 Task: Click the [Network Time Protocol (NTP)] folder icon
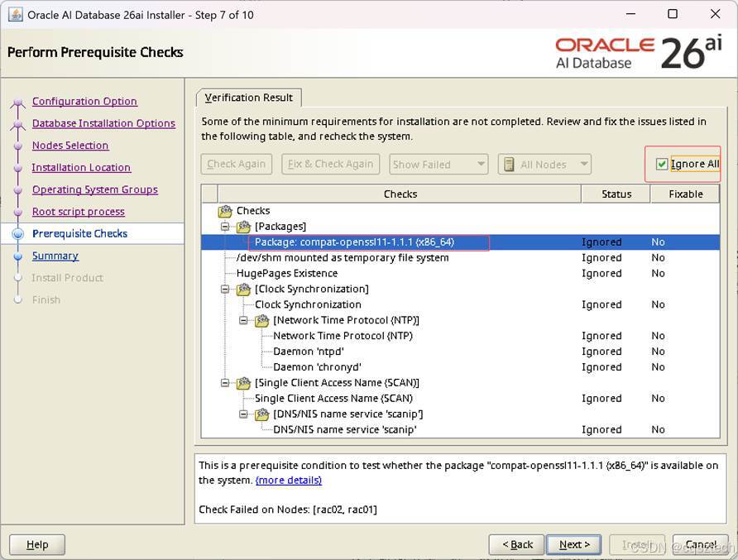coord(261,320)
